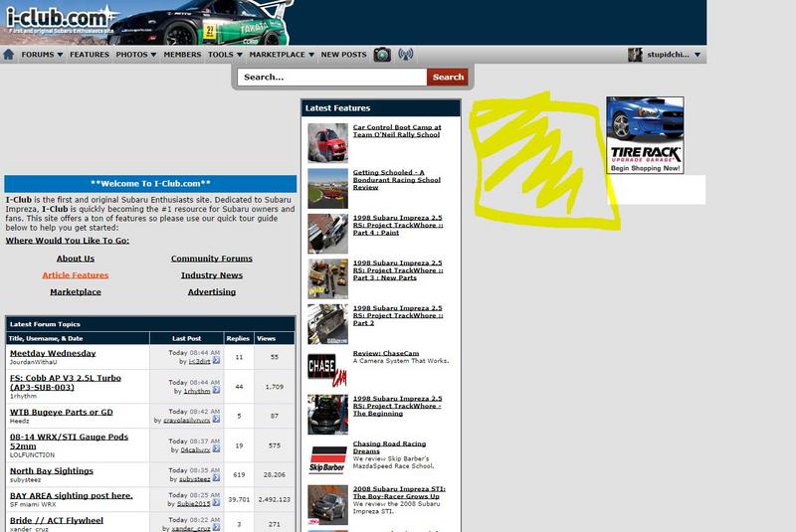This screenshot has height=532, width=796.
Task: Open the camera icon in navbar
Action: coord(382,55)
